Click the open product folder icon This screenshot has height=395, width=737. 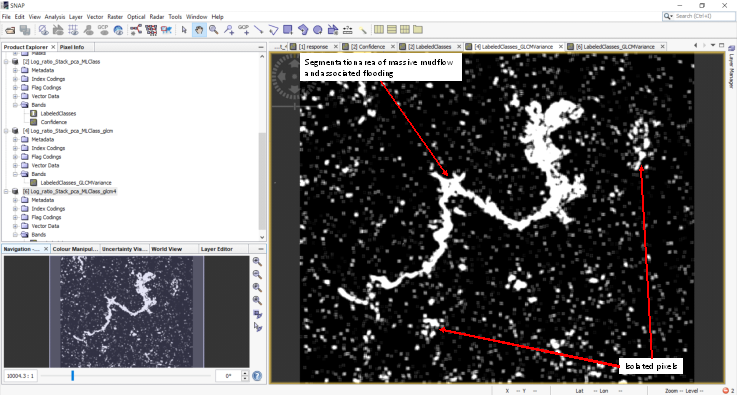10,30
